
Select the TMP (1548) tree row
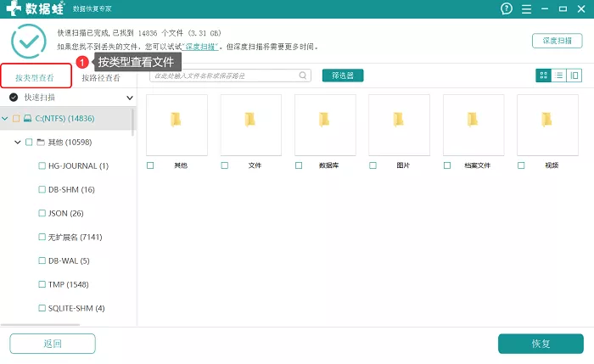68,284
